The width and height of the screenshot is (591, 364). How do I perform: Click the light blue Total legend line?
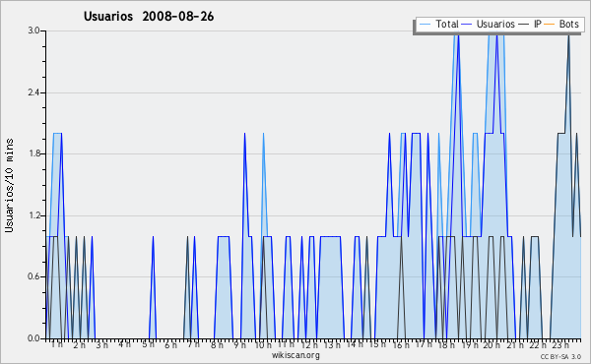pos(425,25)
